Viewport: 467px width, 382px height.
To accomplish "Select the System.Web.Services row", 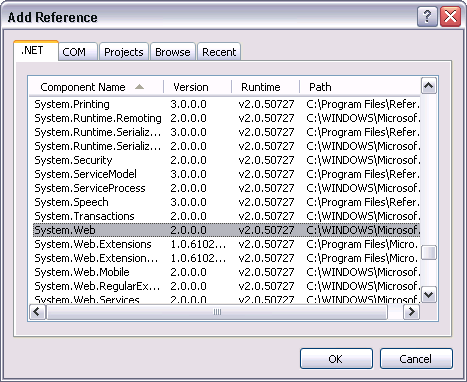I will (x=227, y=299).
